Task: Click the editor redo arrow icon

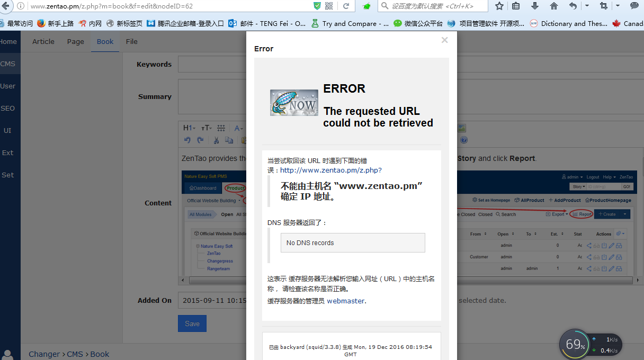Action: pos(200,140)
